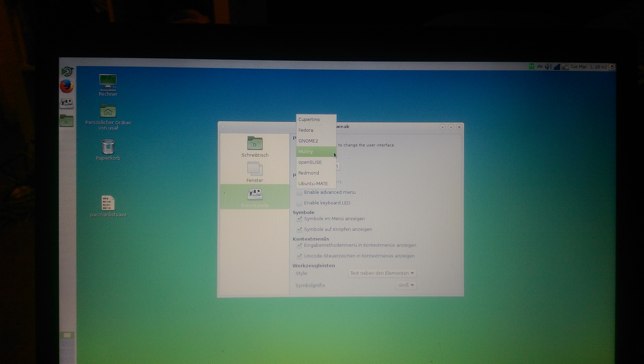This screenshot has width=644, height=364.
Task: Choose Fedora panel layout
Action: [x=316, y=130]
